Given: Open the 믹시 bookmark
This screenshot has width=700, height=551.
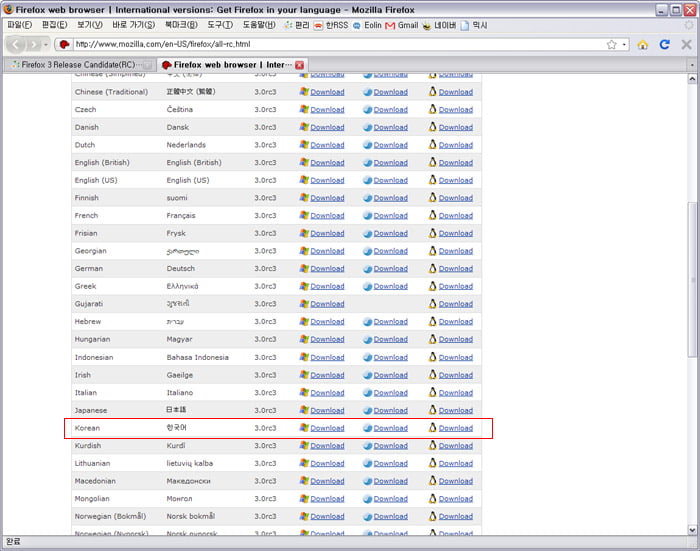Looking at the screenshot, I should (x=474, y=25).
